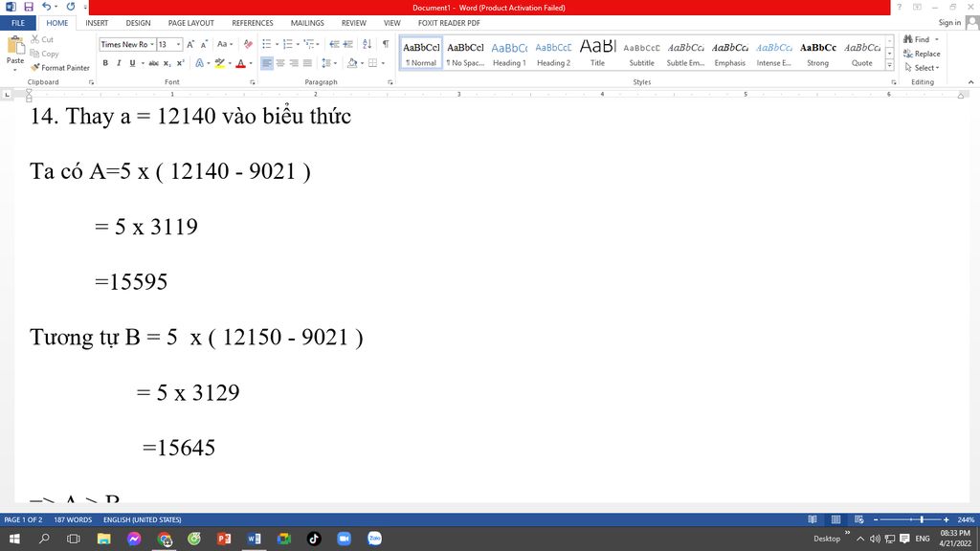Open the font size 13 dropdown

point(178,44)
